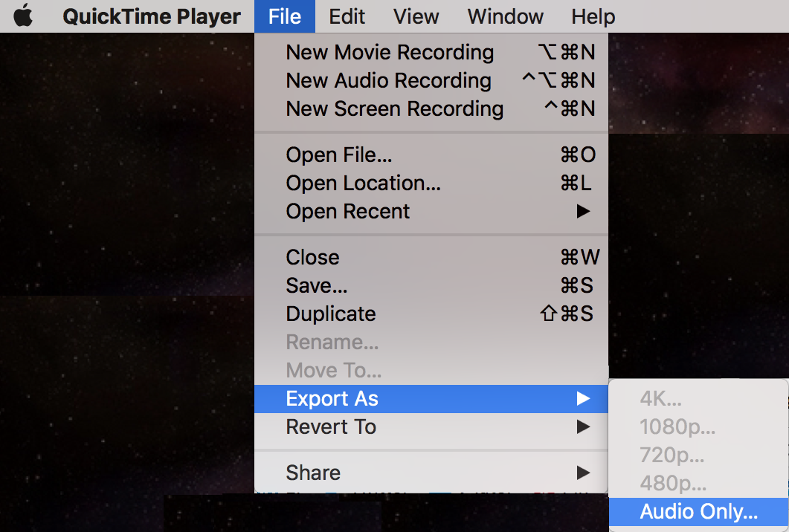This screenshot has width=789, height=532.
Task: Expand the Share submenu
Action: [431, 473]
